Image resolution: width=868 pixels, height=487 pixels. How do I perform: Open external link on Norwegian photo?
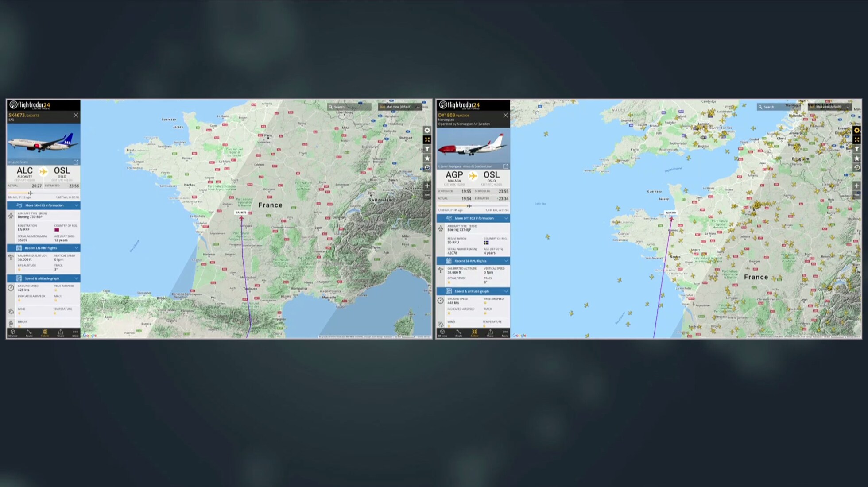[505, 166]
